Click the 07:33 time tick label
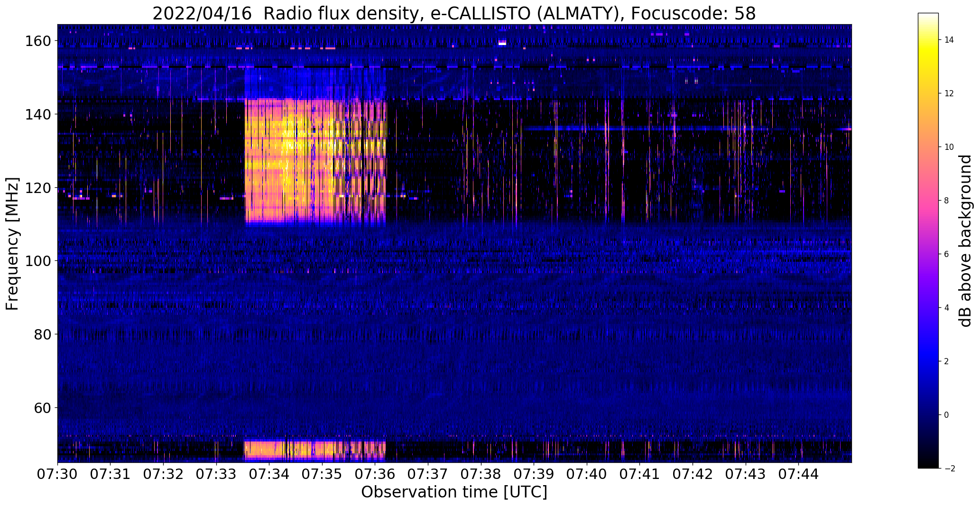Screen dimensions: 980x506 click(216, 474)
